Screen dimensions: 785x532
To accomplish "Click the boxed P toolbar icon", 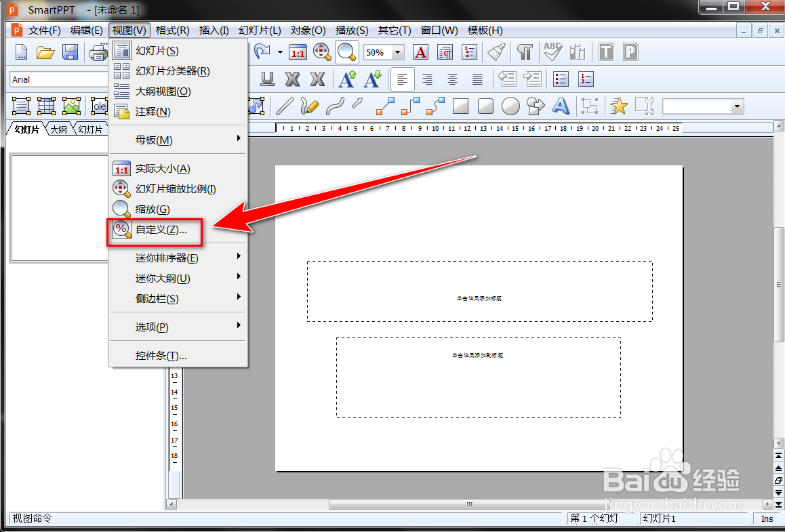I will [x=630, y=52].
